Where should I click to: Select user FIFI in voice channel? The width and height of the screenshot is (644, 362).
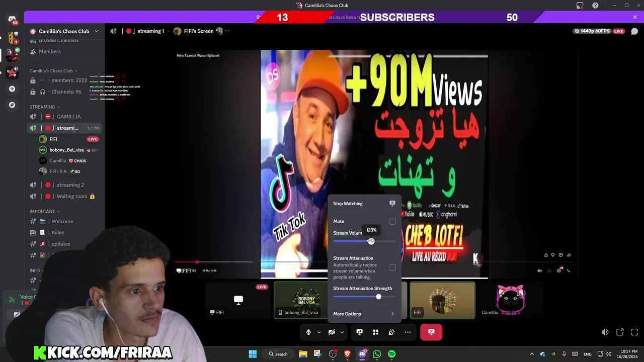[69, 139]
